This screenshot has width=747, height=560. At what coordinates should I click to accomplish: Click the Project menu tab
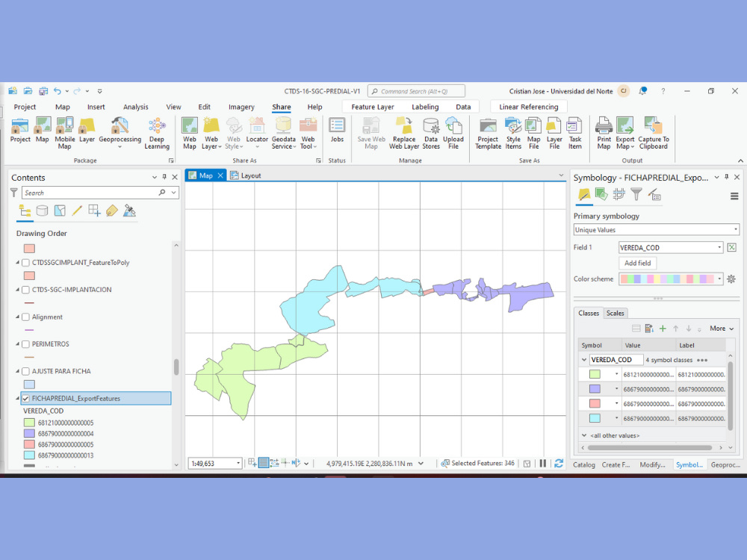25,107
